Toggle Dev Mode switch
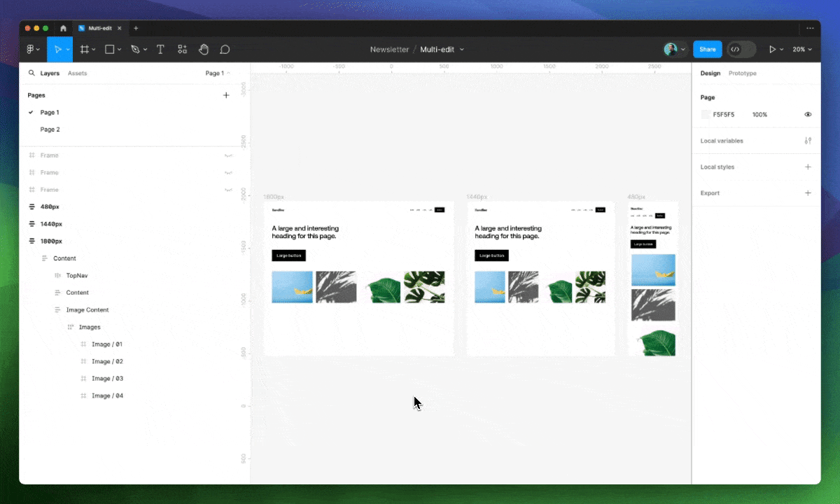The height and width of the screenshot is (504, 840). click(x=741, y=50)
